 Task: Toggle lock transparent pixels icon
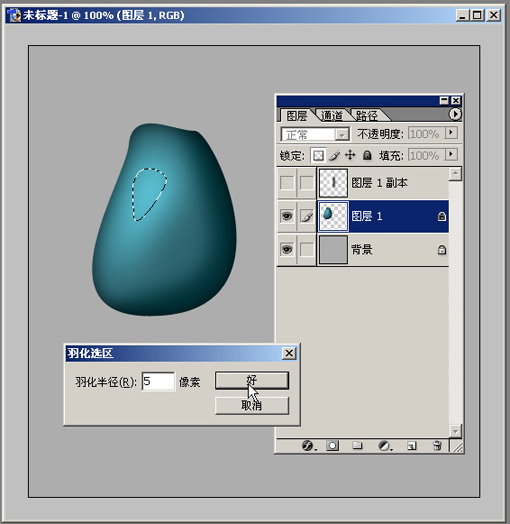click(x=318, y=155)
